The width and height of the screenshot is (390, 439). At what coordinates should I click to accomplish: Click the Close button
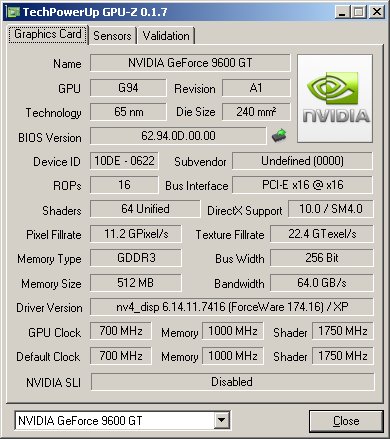tap(346, 421)
